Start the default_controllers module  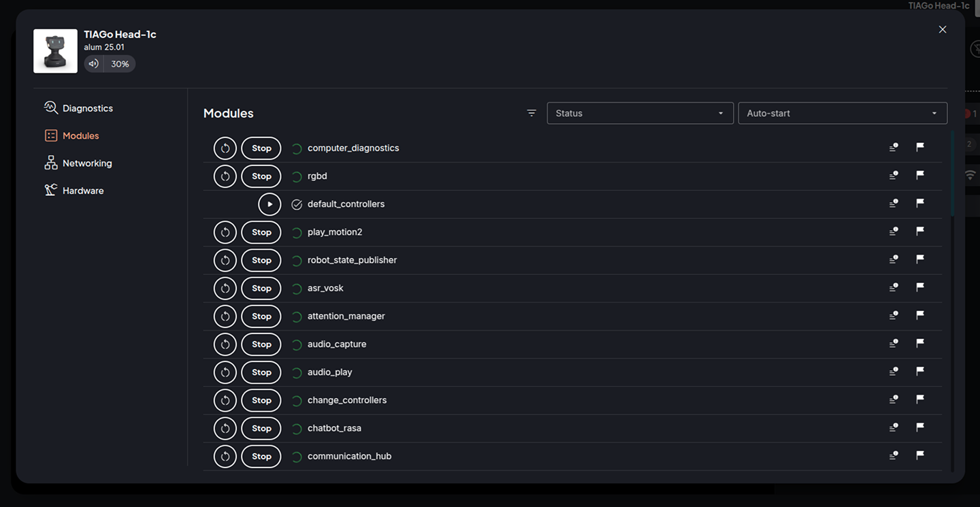coord(269,204)
